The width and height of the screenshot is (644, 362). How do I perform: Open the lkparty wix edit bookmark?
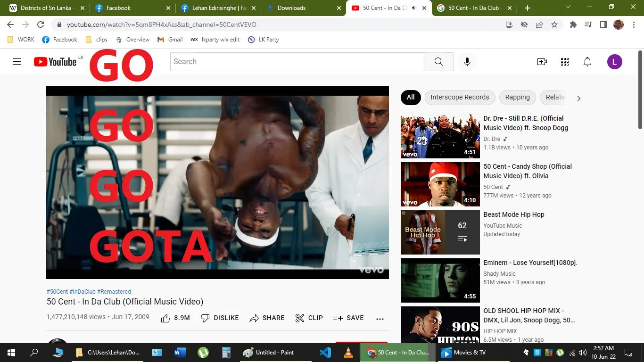click(x=215, y=40)
